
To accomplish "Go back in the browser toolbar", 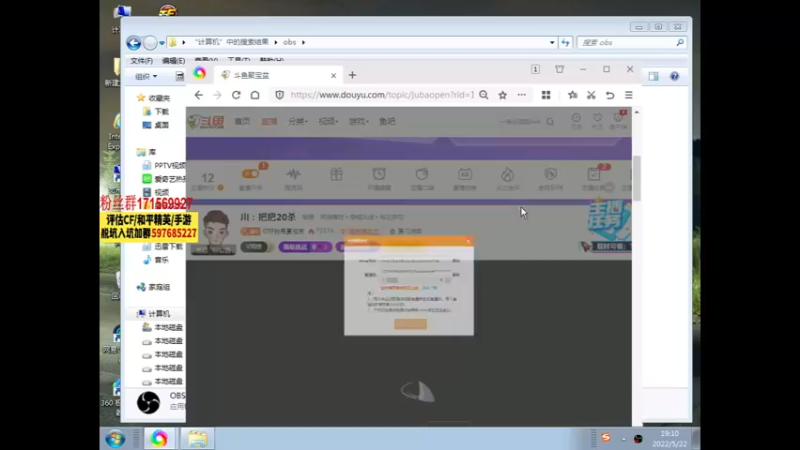I will [x=198, y=95].
